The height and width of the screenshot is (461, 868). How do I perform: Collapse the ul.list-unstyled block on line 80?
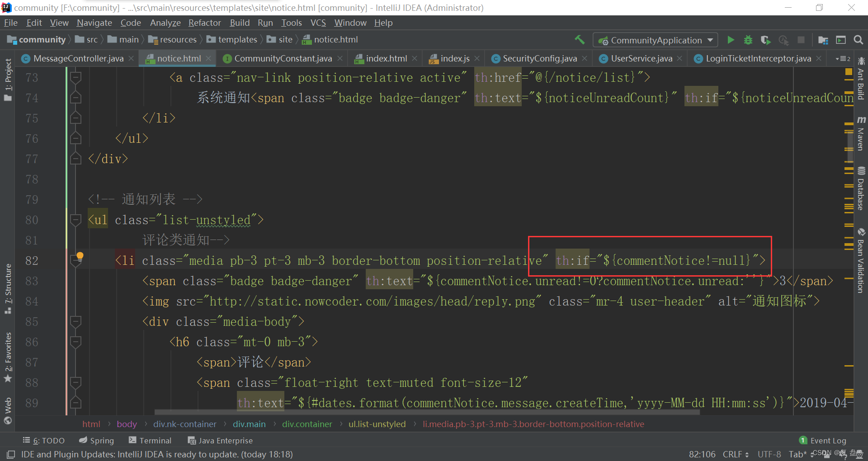pyautogui.click(x=75, y=220)
